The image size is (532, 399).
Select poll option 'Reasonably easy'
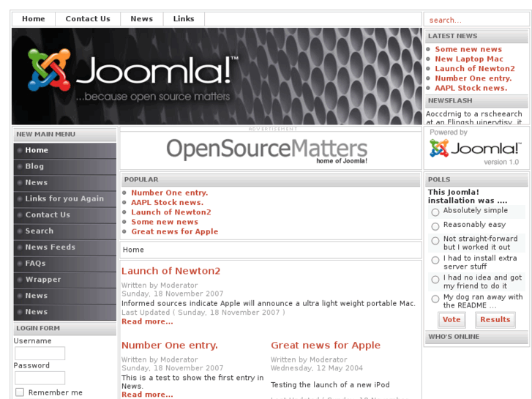coord(435,226)
